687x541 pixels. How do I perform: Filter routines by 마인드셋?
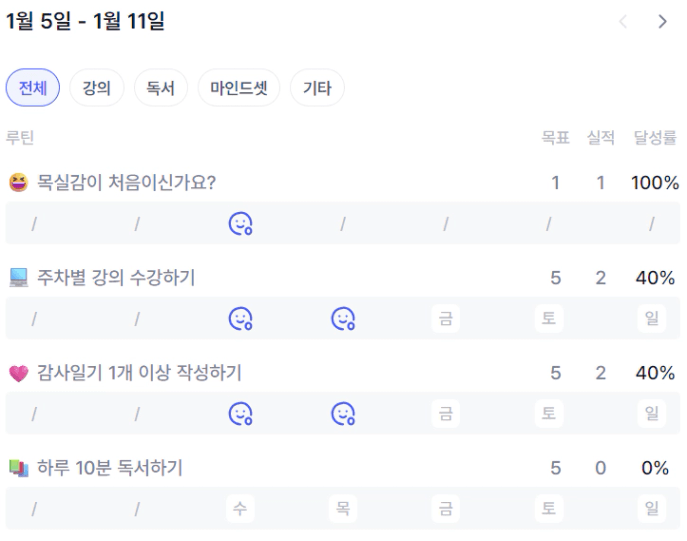coord(239,88)
